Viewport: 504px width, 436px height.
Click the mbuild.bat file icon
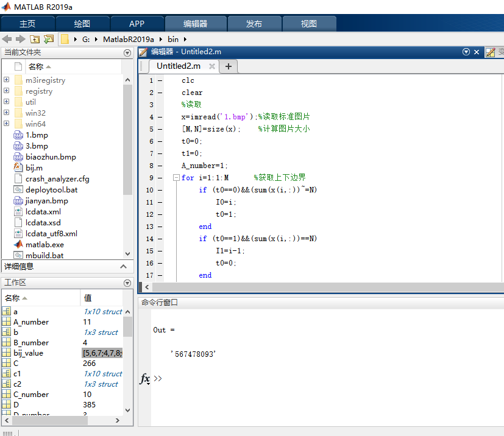point(18,255)
